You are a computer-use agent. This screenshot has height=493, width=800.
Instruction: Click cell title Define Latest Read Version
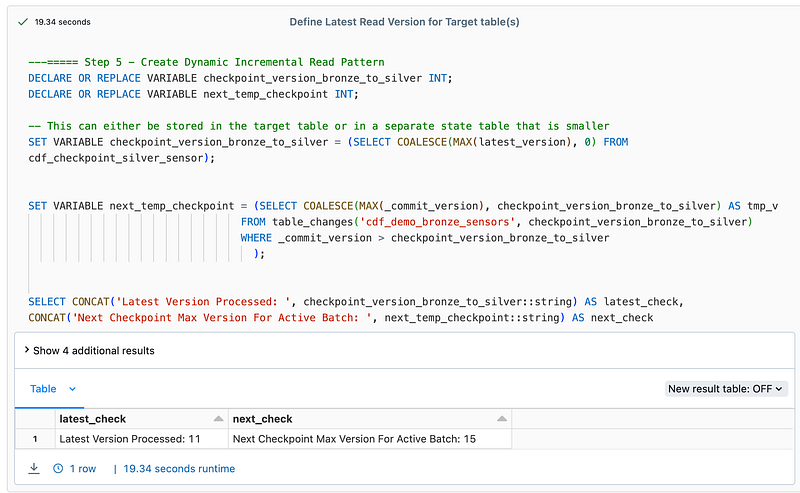point(404,22)
